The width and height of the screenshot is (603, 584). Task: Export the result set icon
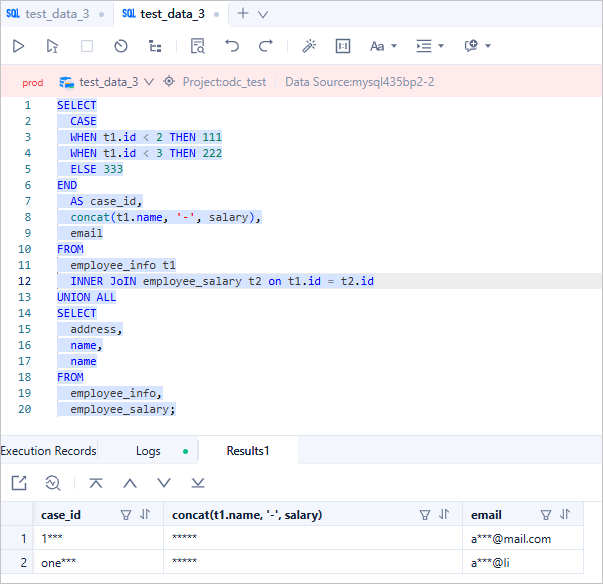[x=19, y=483]
